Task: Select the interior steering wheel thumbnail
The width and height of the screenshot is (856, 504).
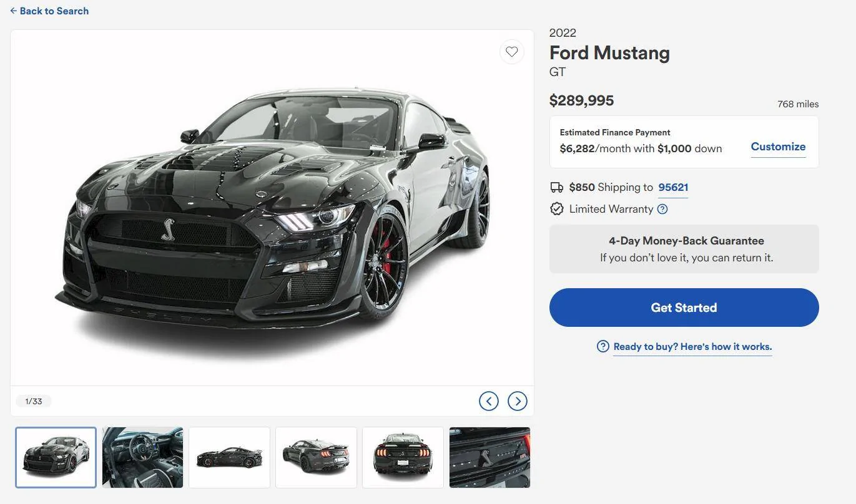Action: pos(142,457)
